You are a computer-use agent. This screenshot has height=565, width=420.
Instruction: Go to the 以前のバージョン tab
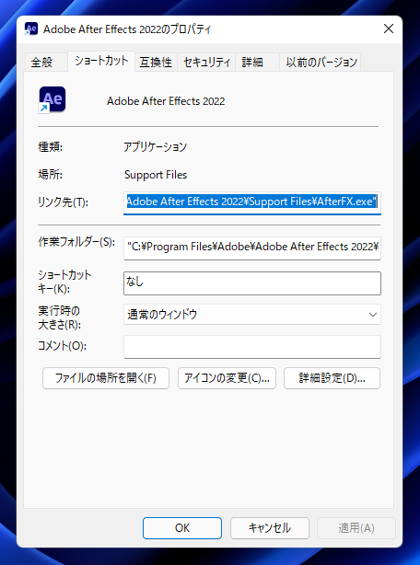click(321, 62)
